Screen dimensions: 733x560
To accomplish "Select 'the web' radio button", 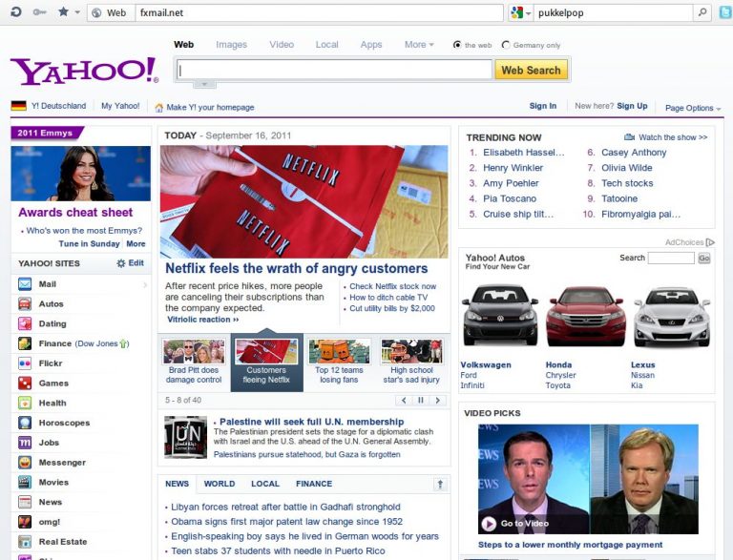I will (457, 45).
